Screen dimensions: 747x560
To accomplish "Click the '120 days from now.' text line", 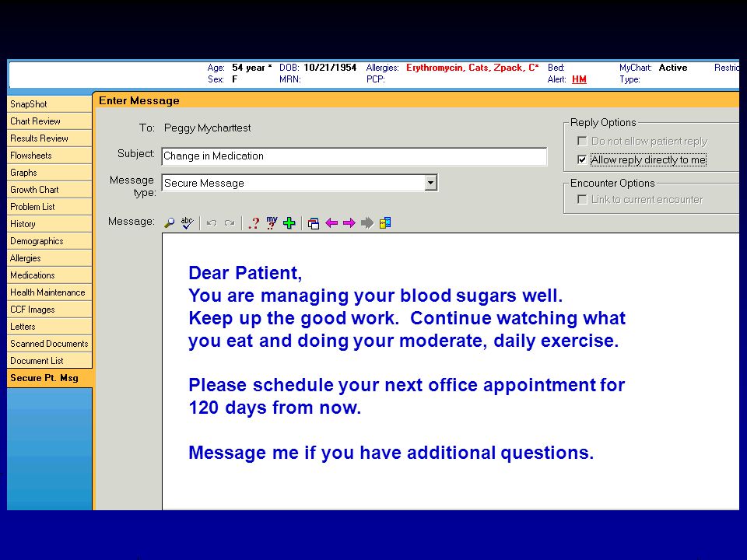I will [275, 408].
